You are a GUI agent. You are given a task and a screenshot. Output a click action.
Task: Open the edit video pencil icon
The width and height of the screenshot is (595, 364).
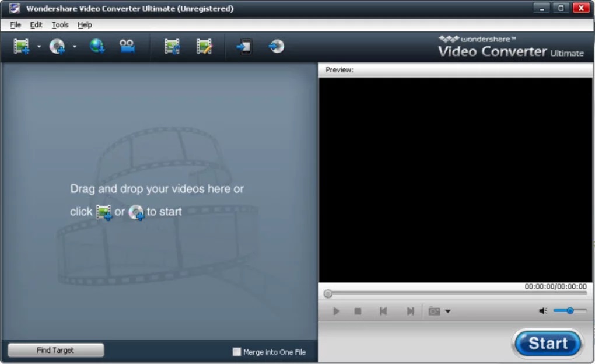(204, 47)
